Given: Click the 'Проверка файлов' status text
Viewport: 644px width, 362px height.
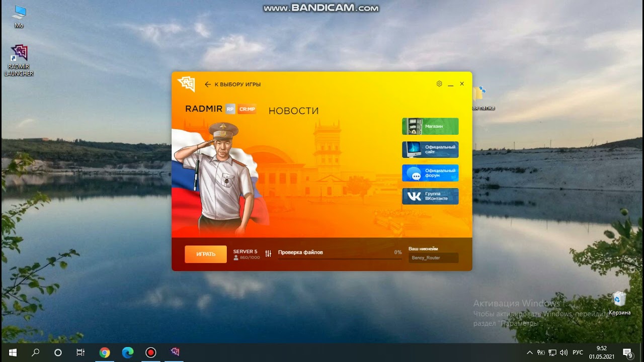Looking at the screenshot, I should (300, 252).
